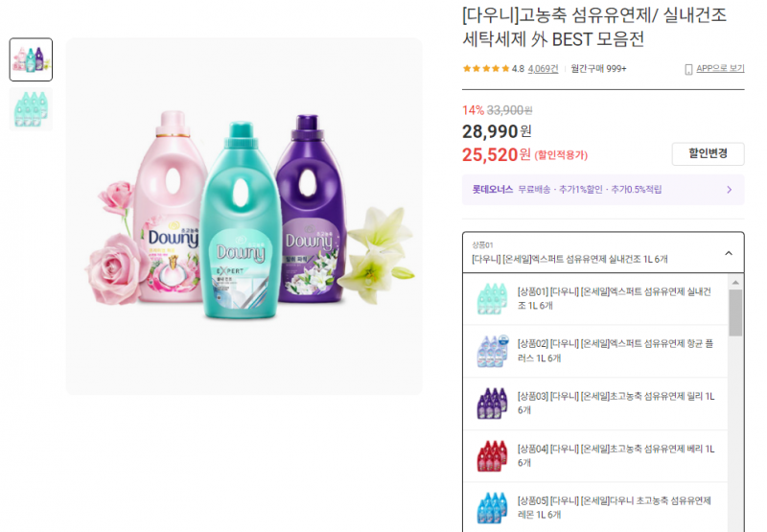The height and width of the screenshot is (532, 767).
Task: Click the purple bottles icon of 상품03
Action: tap(492, 404)
